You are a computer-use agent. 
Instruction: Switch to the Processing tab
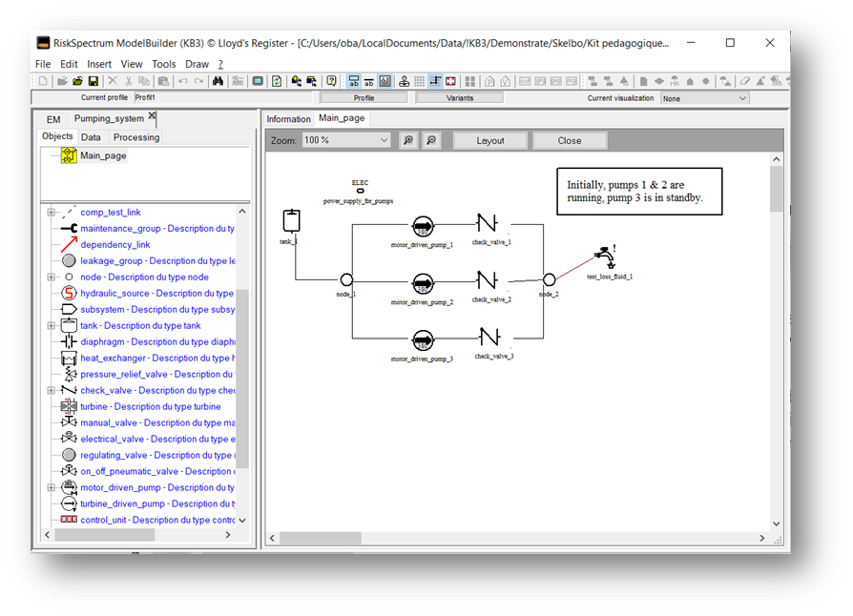click(136, 137)
